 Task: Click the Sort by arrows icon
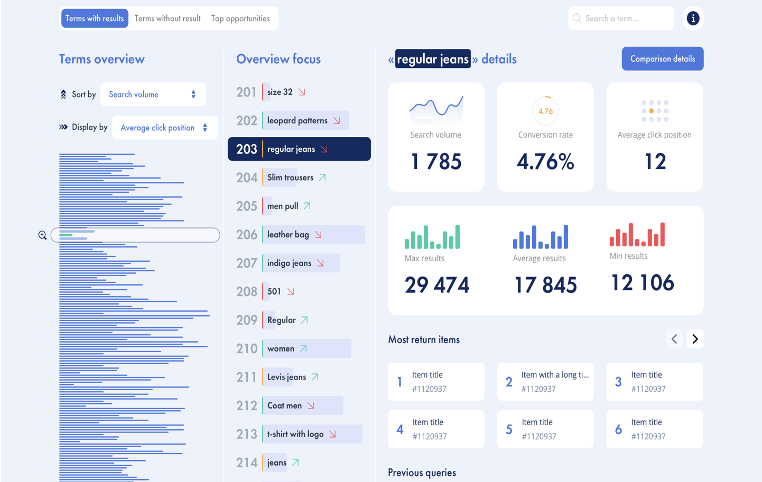[x=63, y=94]
